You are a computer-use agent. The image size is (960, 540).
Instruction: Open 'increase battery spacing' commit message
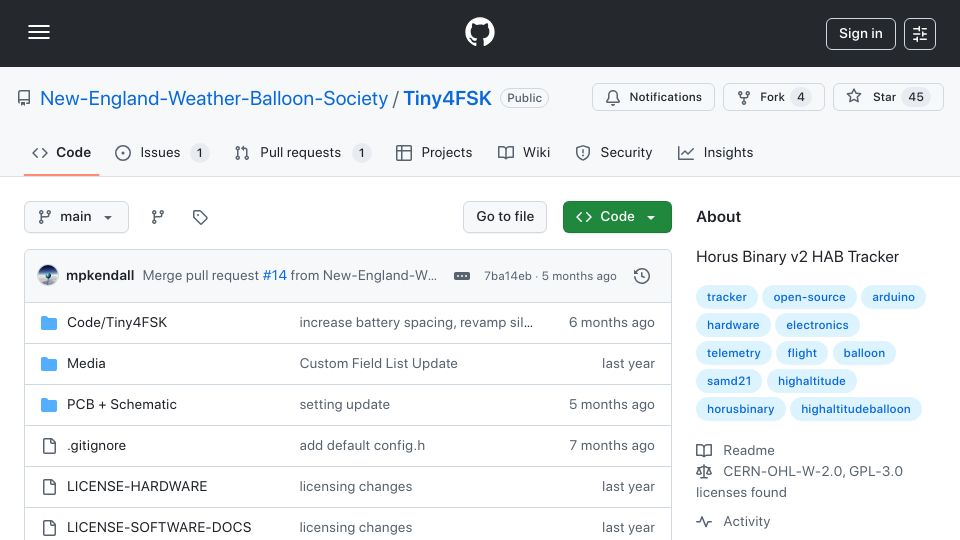click(416, 323)
